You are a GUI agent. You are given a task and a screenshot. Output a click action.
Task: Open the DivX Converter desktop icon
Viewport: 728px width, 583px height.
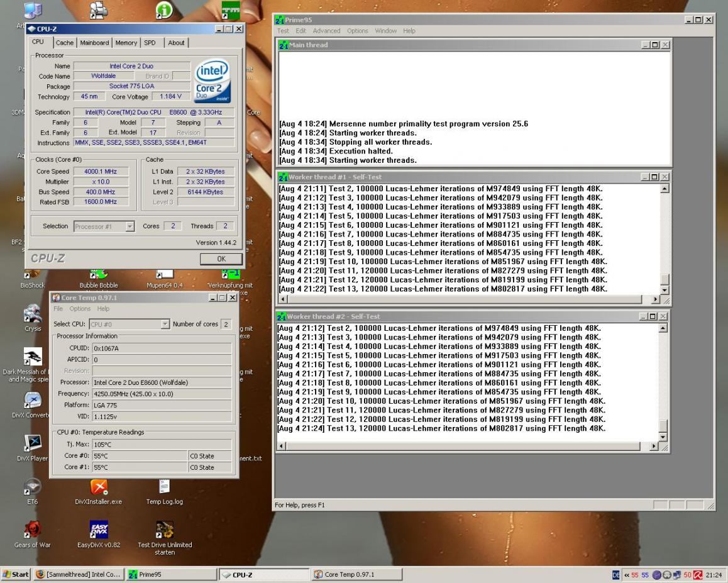(x=33, y=400)
